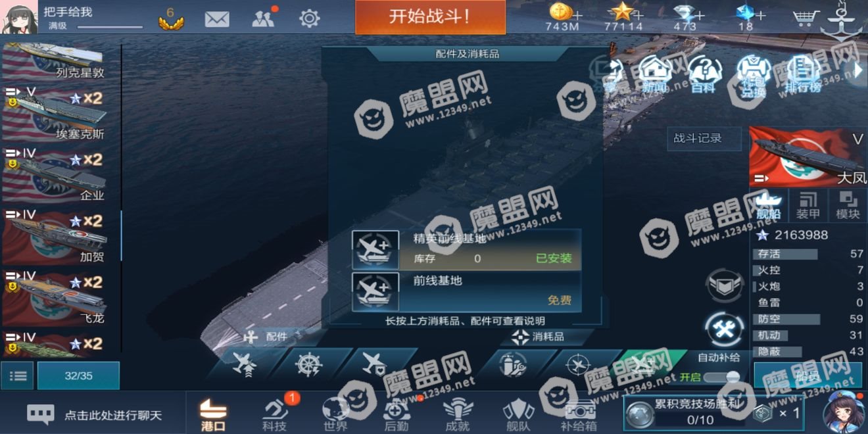This screenshot has height=434, width=868.
Task: Click the 开始战斗 start battle button
Action: point(430,17)
